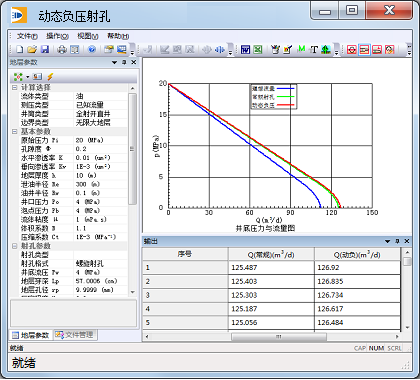Screen dimensions: 420x380
Task: Click the Print toolbar icon
Action: (x=62, y=50)
